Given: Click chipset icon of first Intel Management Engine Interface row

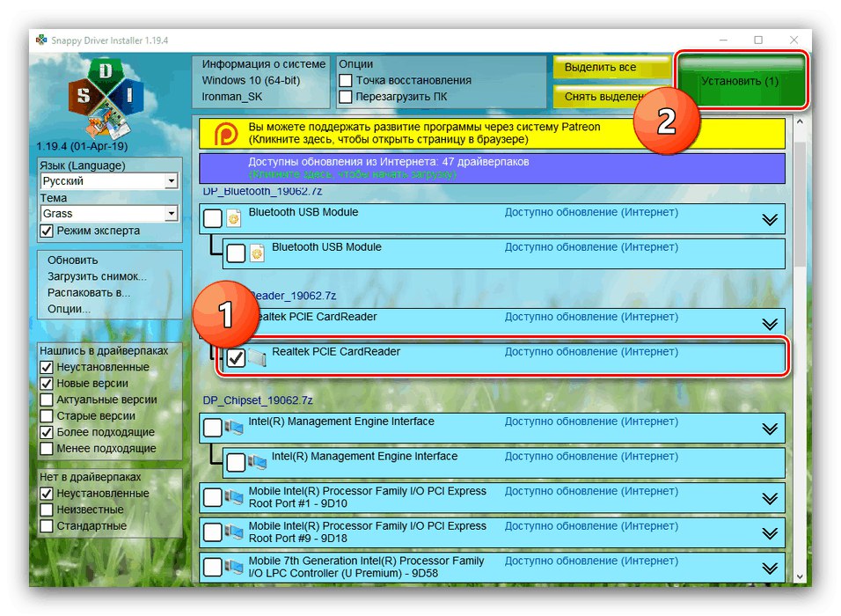Looking at the screenshot, I should [x=233, y=428].
